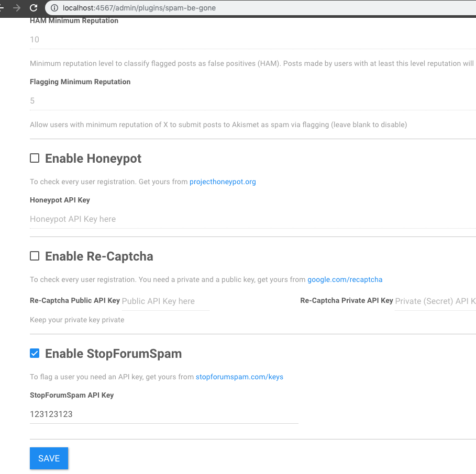Image resolution: width=476 pixels, height=474 pixels.
Task: Click the Akismet flagging help text
Action: pyautogui.click(x=218, y=125)
